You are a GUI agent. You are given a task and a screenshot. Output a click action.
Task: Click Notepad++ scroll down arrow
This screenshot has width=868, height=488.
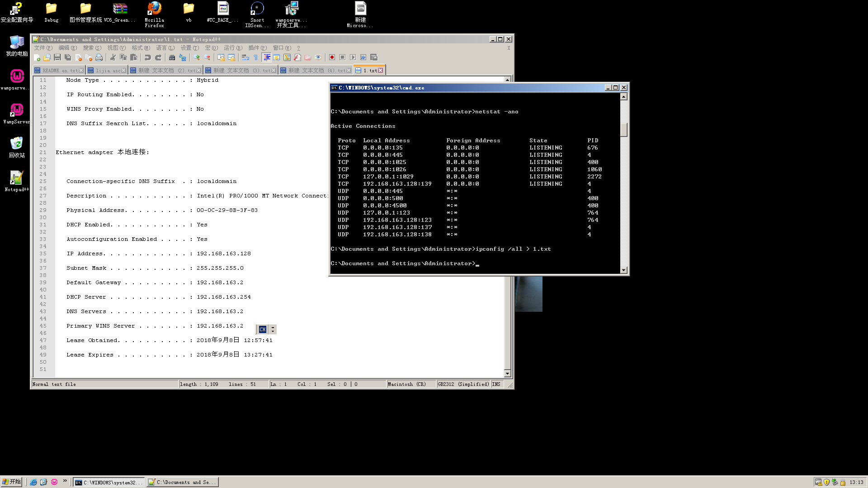pyautogui.click(x=507, y=373)
